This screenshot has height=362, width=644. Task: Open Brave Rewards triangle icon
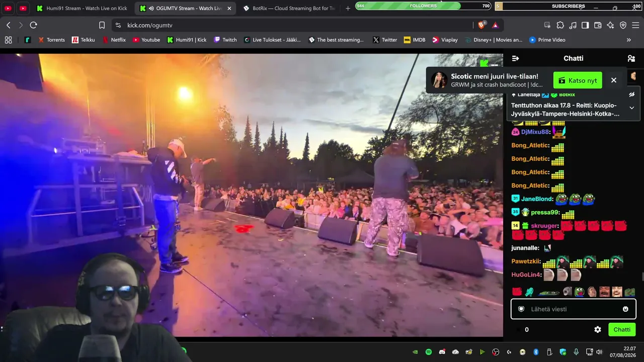click(x=495, y=25)
